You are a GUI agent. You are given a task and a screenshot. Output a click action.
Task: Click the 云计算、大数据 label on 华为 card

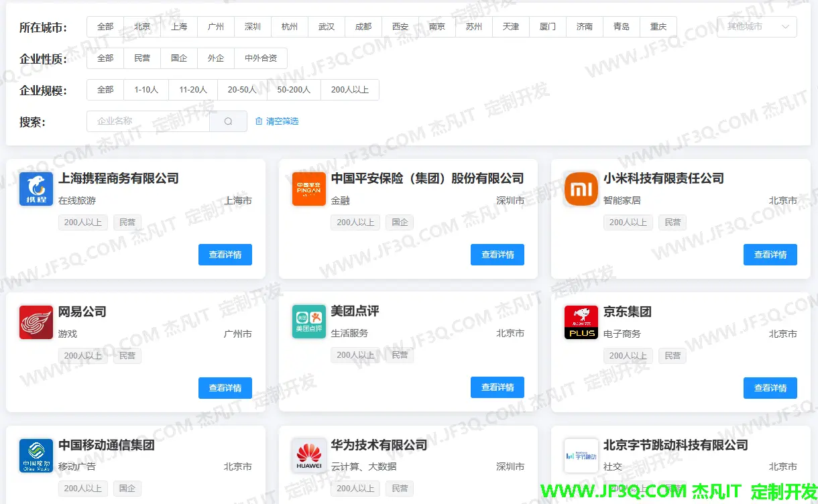click(363, 466)
